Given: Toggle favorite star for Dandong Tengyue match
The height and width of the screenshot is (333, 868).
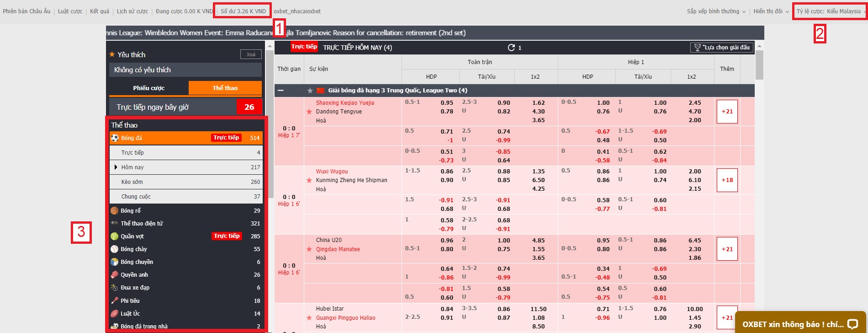Looking at the screenshot, I should [309, 112].
